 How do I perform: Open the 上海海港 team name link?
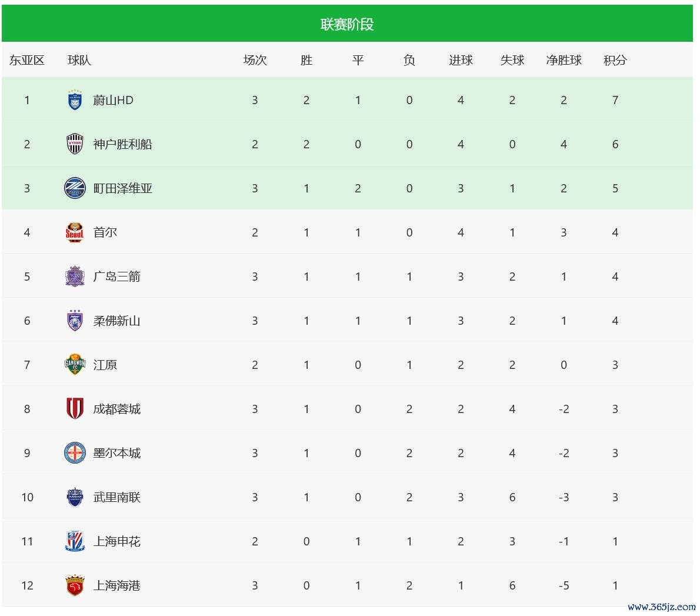point(116,585)
